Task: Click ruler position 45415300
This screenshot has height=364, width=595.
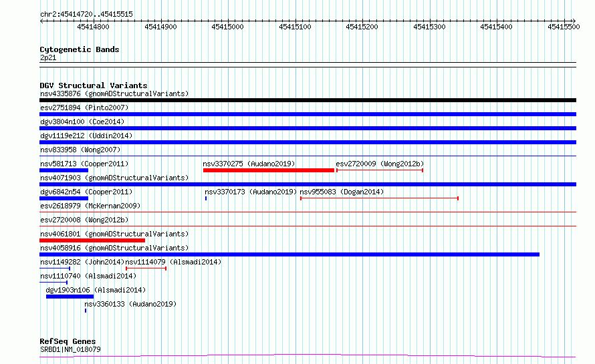Action: pos(430,27)
